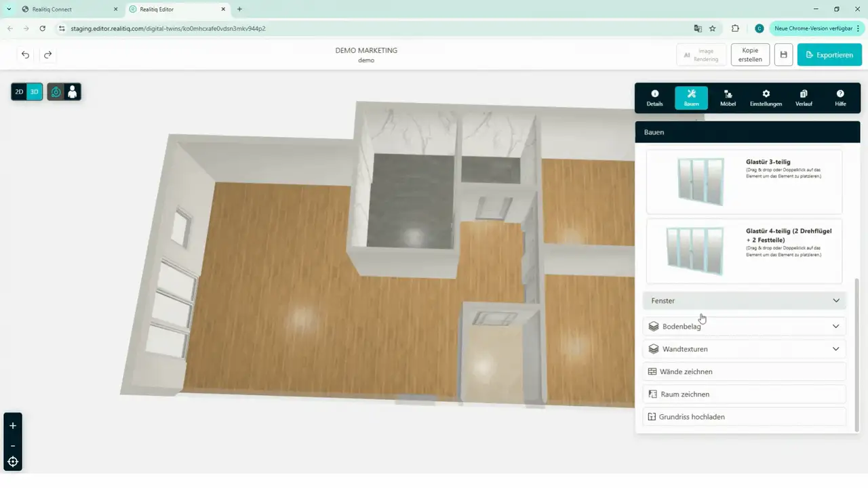
Task: Open a new browser tab
Action: (239, 9)
